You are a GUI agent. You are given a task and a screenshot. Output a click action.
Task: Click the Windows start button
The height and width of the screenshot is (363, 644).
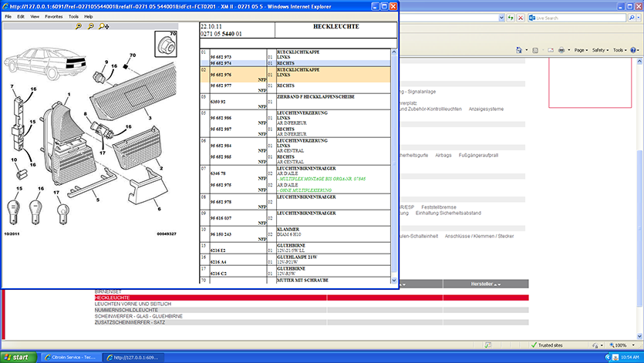[19, 358]
